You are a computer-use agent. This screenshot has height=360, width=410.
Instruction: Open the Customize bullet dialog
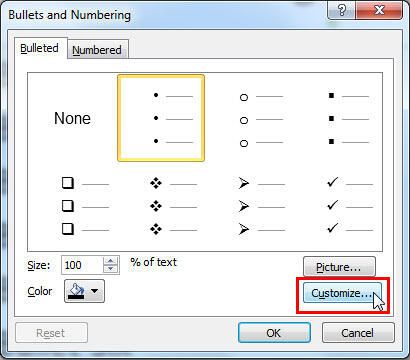pyautogui.click(x=342, y=293)
